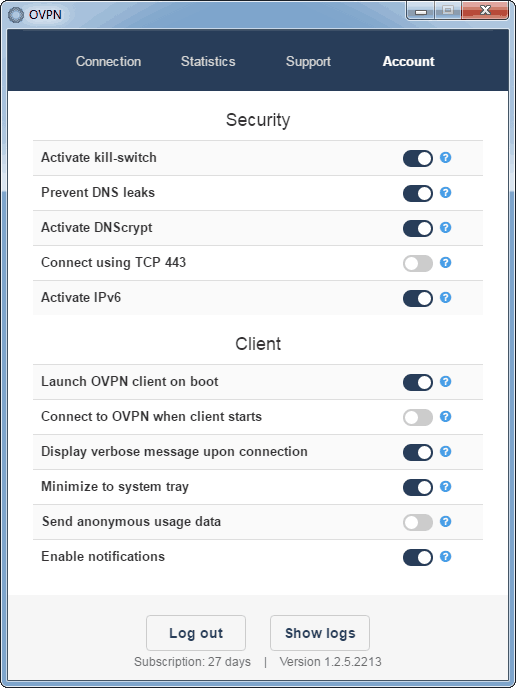
Task: Disable the Activate kill-switch toggle
Action: tap(418, 158)
